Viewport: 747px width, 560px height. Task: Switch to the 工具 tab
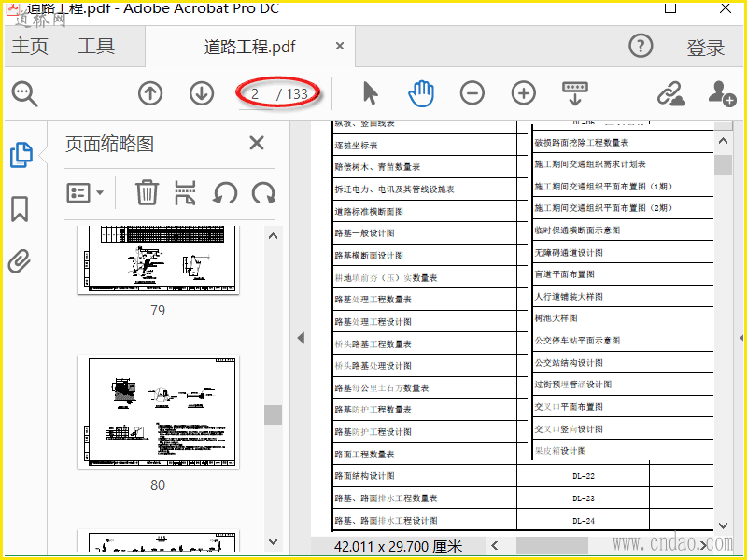click(96, 46)
